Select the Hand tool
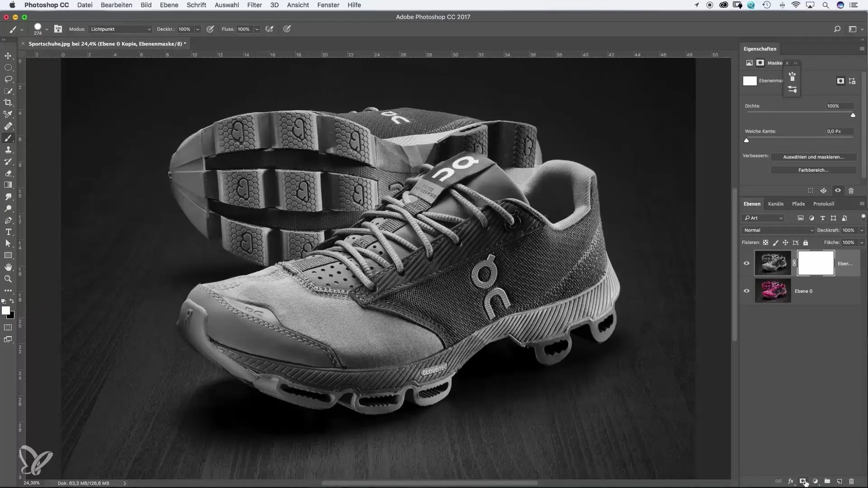Viewport: 868px width, 488px height. pos(8,267)
